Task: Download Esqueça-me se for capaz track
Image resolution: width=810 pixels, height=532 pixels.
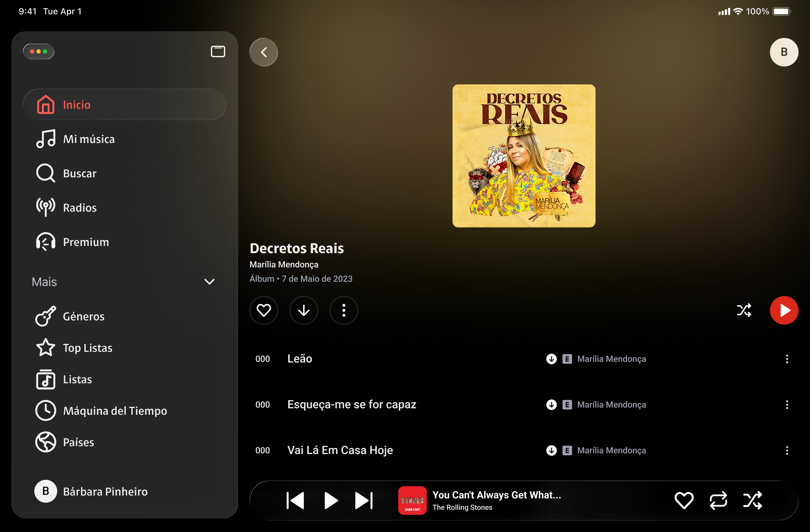Action: click(x=552, y=404)
